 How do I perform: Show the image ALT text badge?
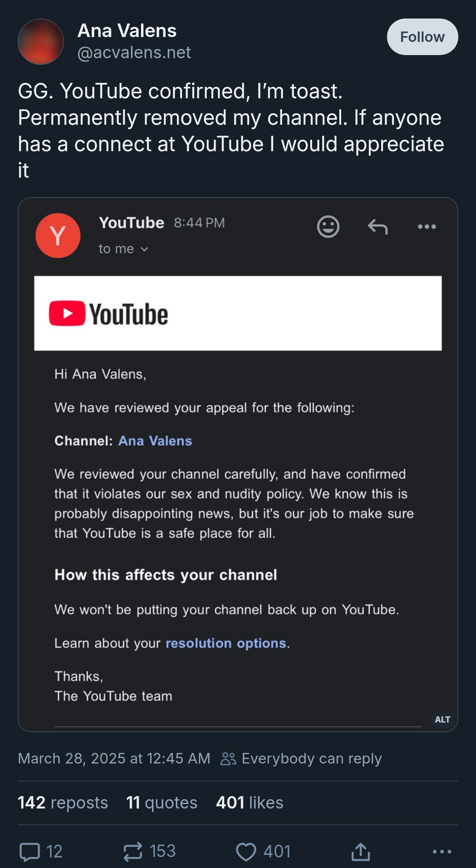pos(442,719)
